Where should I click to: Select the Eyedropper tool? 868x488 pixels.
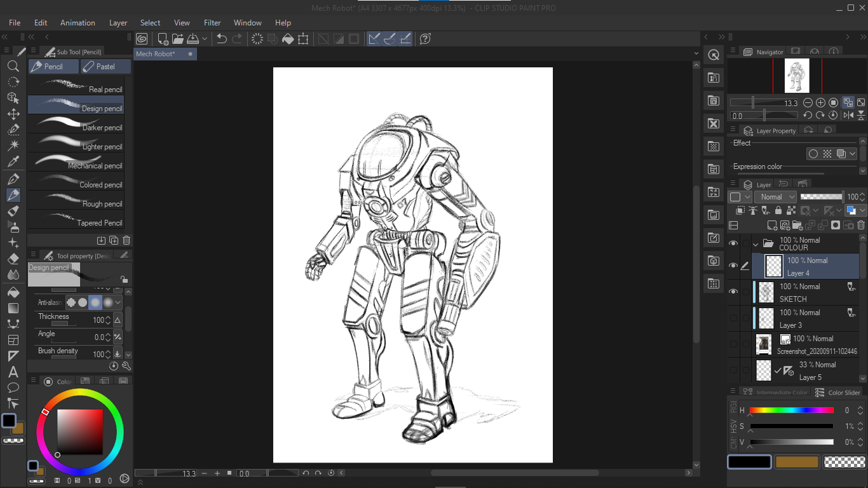tap(13, 161)
